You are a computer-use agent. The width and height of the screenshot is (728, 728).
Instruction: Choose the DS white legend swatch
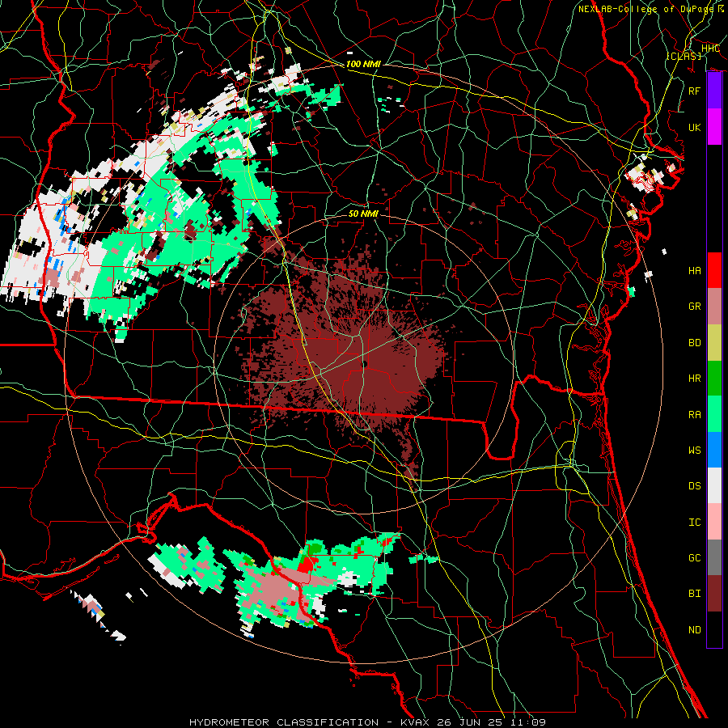714,485
